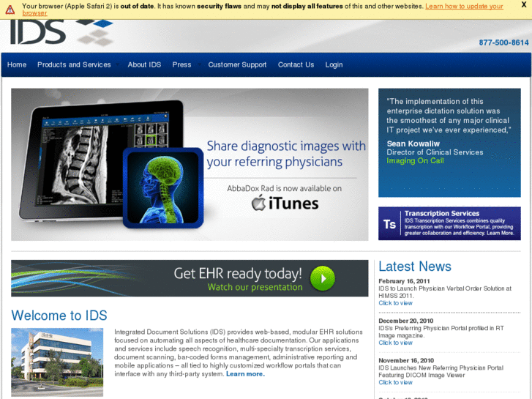This screenshot has width=532, height=399.
Task: Select 'February 16, 2011' date text
Action: 404,281
